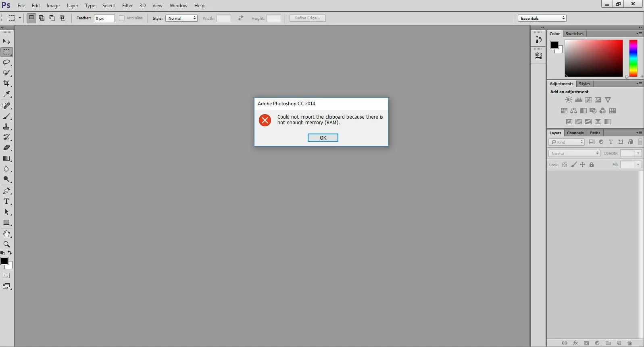Screen dimensions: 644x347
Task: Select the Dodge tool
Action: [6, 179]
